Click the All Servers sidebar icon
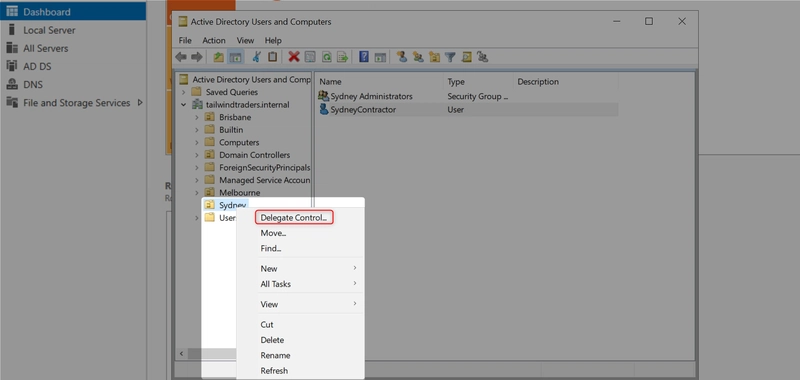This screenshot has width=800, height=380. [12, 48]
